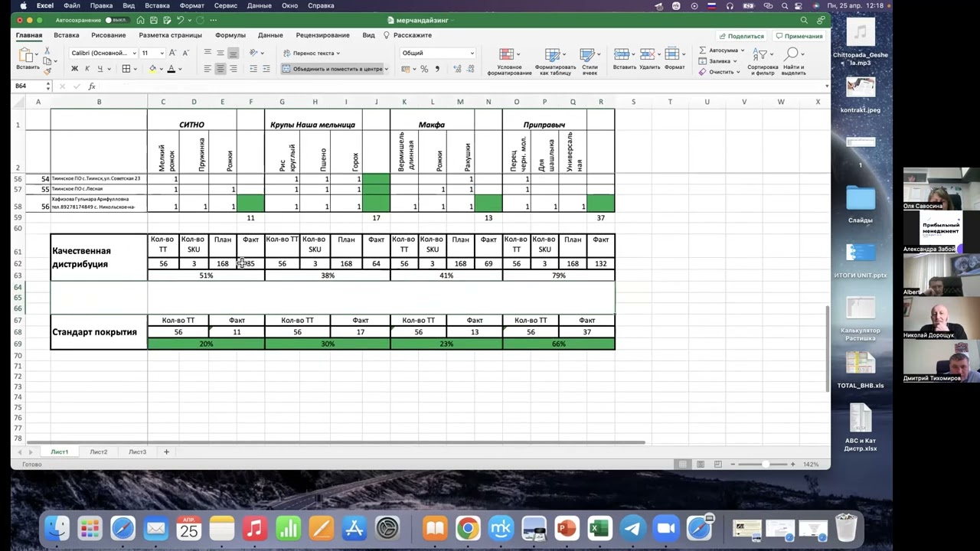Increase font size with the large A icon
This screenshot has height=551, width=980.
tap(172, 53)
